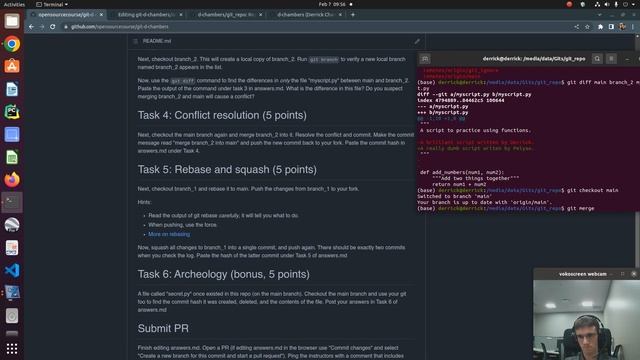The width and height of the screenshot is (640, 360).
Task: Go forward in Chrome
Action: pos(42,27)
